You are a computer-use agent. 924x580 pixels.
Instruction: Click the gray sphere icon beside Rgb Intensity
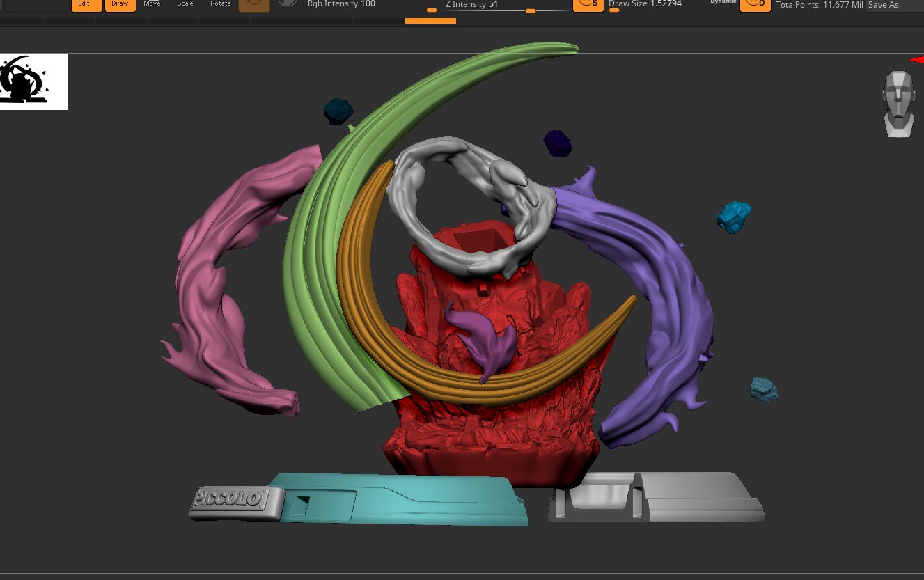[288, 4]
